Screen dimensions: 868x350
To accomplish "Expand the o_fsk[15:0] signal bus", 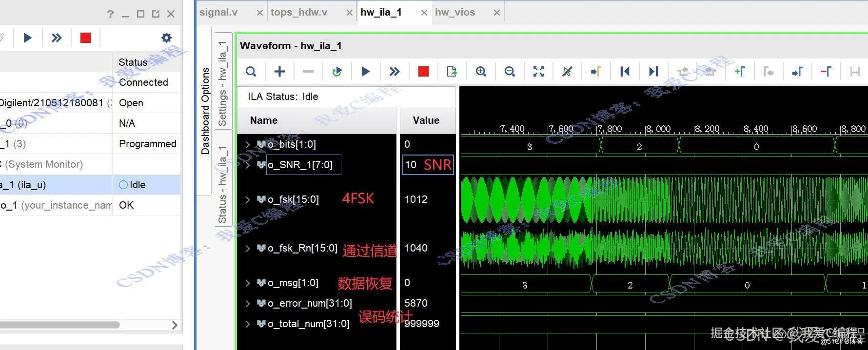I will pos(247,199).
